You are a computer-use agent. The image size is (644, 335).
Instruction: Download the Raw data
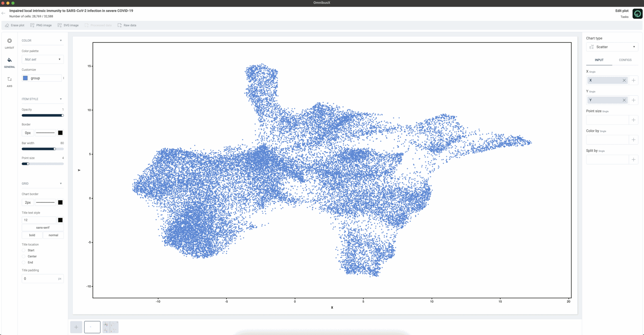coord(127,25)
